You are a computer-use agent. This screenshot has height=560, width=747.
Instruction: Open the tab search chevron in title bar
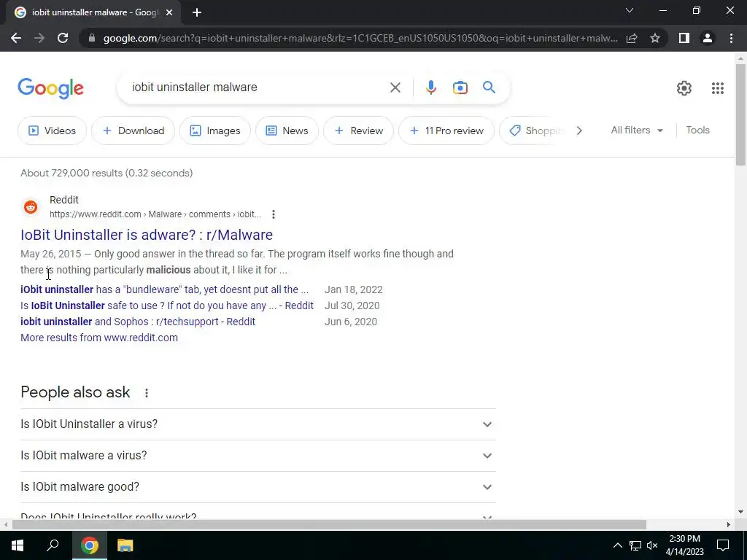click(x=630, y=10)
